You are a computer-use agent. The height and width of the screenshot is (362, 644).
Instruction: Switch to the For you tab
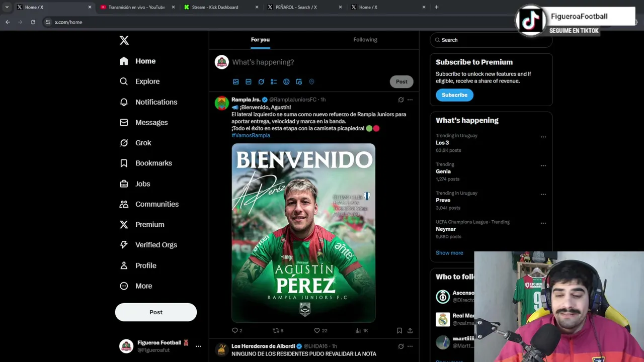pos(260,40)
